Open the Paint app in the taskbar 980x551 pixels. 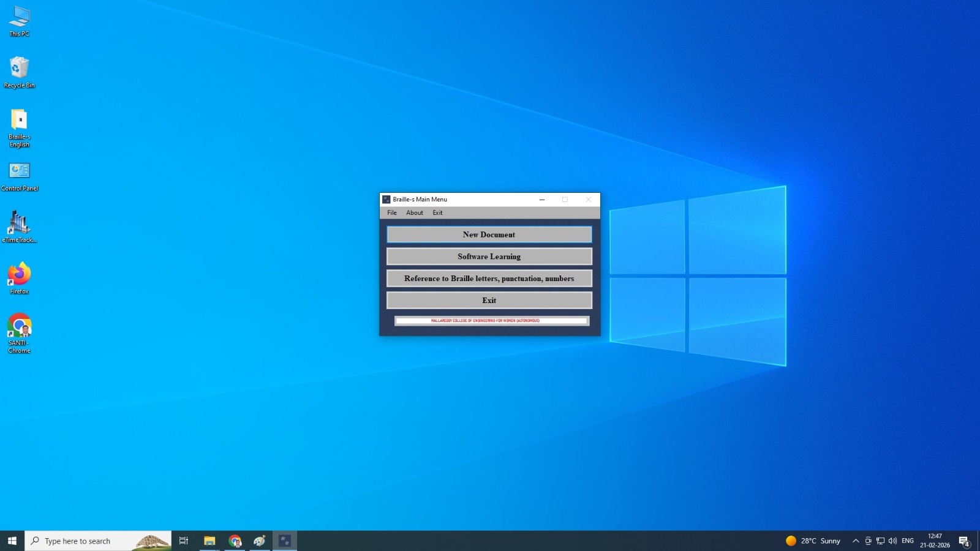(260, 541)
